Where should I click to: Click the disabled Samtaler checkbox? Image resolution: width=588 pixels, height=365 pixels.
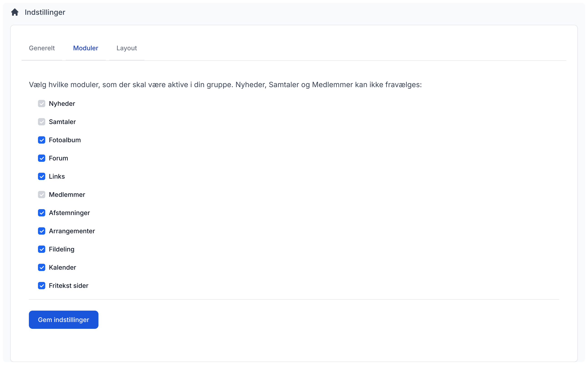coord(41,122)
